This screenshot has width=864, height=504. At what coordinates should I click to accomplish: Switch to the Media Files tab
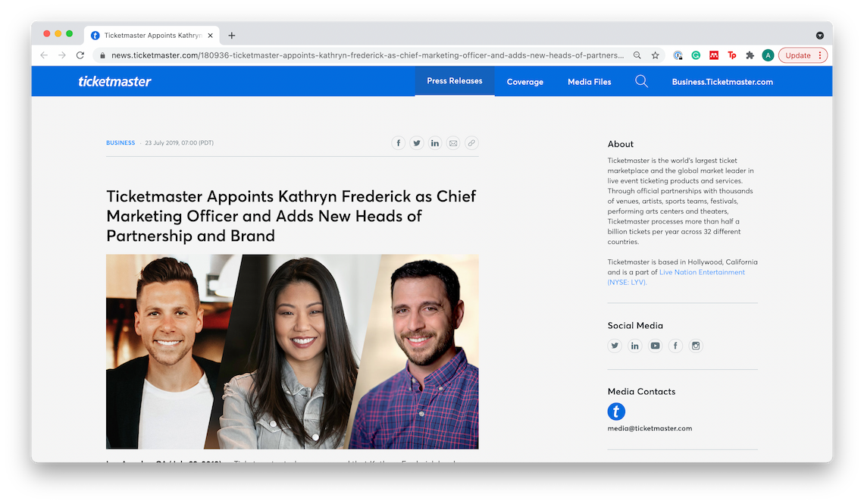(x=589, y=81)
